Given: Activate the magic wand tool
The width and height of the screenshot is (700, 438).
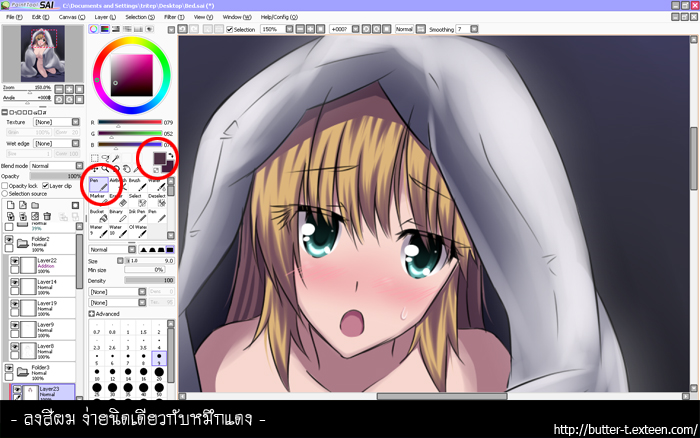Looking at the screenshot, I should point(116,158).
